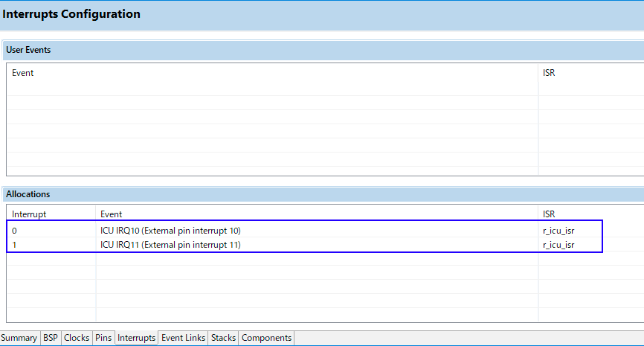The image size is (644, 346).
Task: Click the Interrupts tab
Action: click(x=137, y=338)
